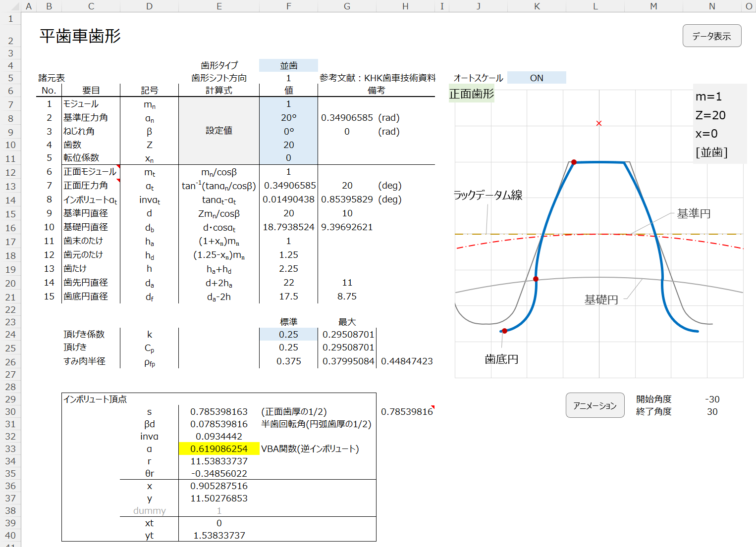This screenshot has width=756, height=547.
Task: Click the 開始角度 value cell showing -30
Action: click(x=712, y=399)
